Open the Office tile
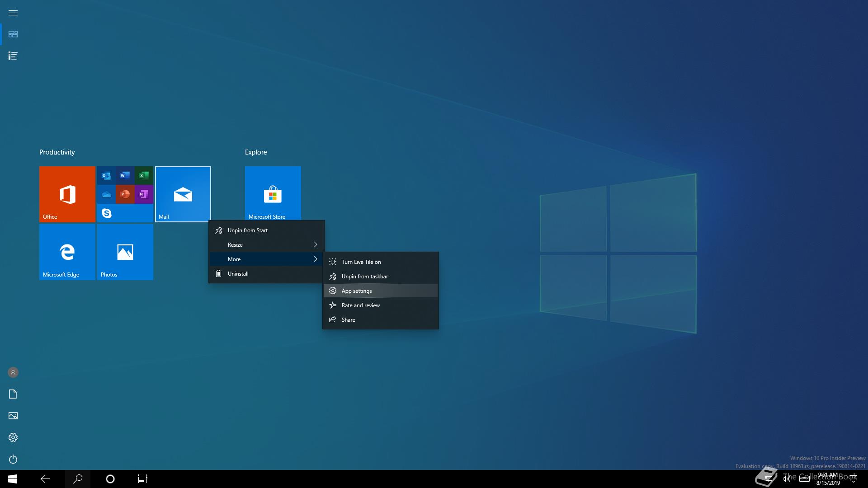 point(67,194)
